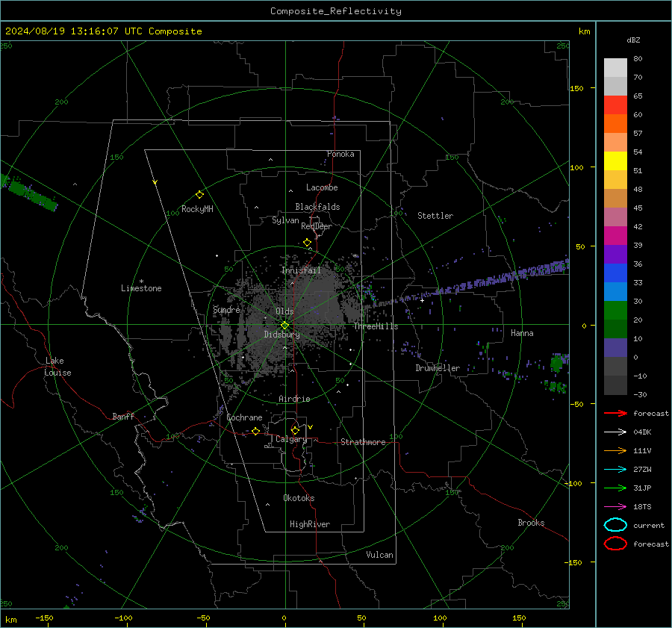Select the slate purple 0–10 dBZ band

(x=615, y=348)
